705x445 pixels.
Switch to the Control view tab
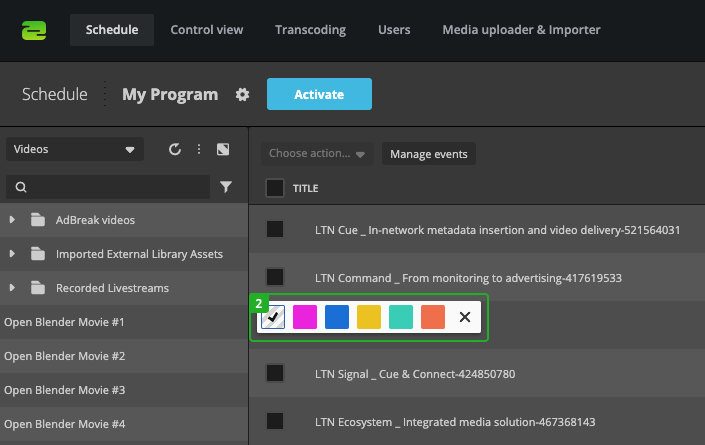(x=207, y=30)
